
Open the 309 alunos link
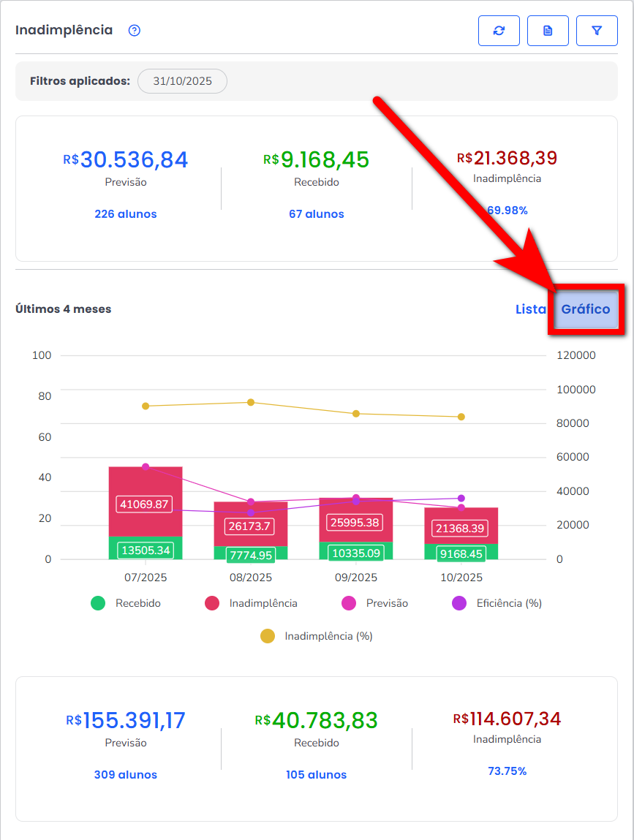tap(125, 775)
